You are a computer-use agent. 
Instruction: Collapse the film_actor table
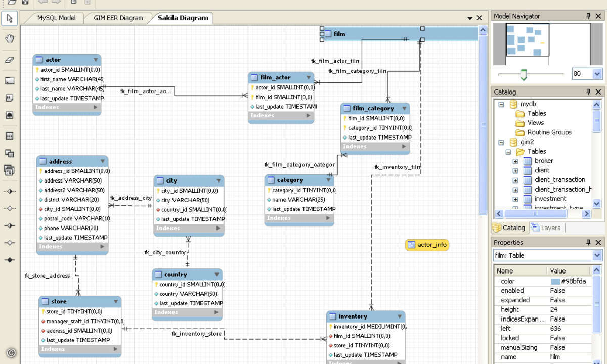[309, 77]
